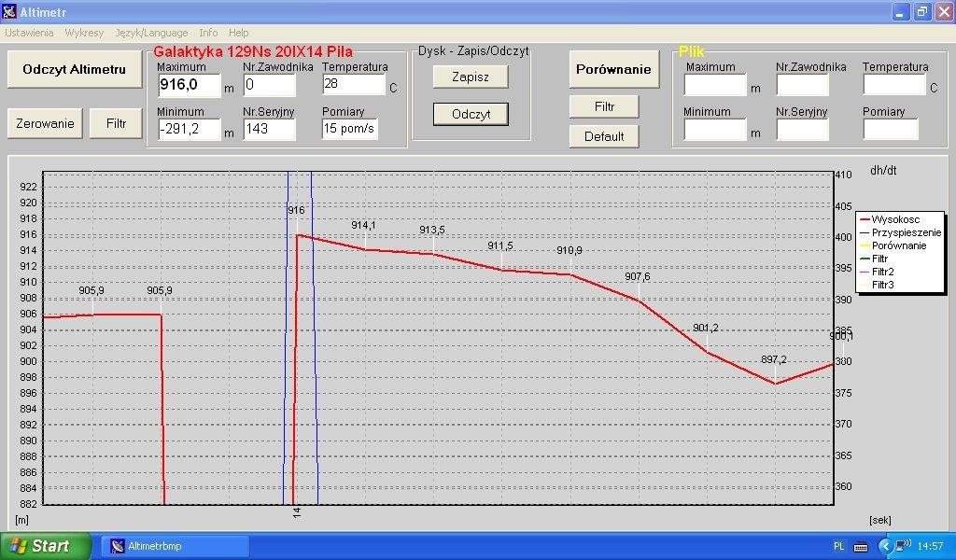Click the Zerowanie button
The height and width of the screenshot is (560, 956).
45,123
